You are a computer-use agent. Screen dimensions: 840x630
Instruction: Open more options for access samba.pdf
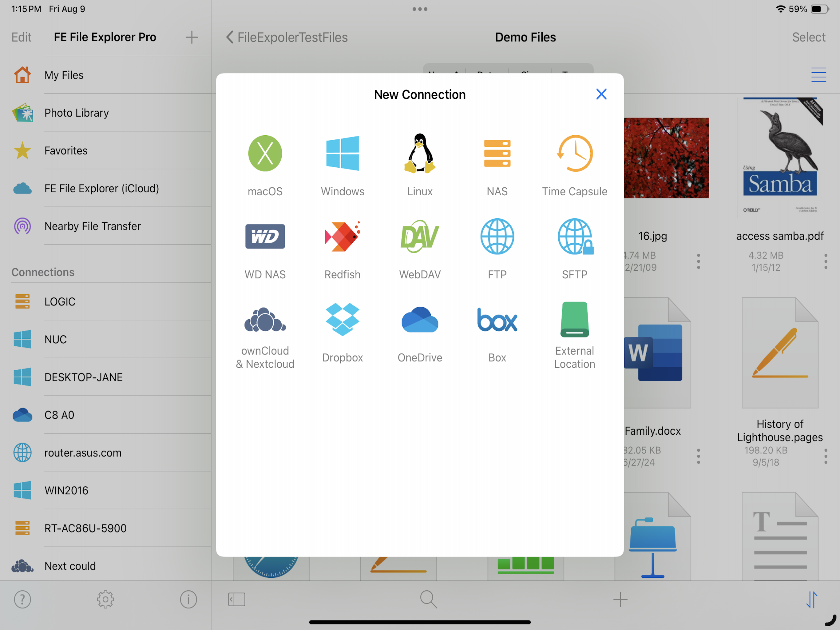826,261
